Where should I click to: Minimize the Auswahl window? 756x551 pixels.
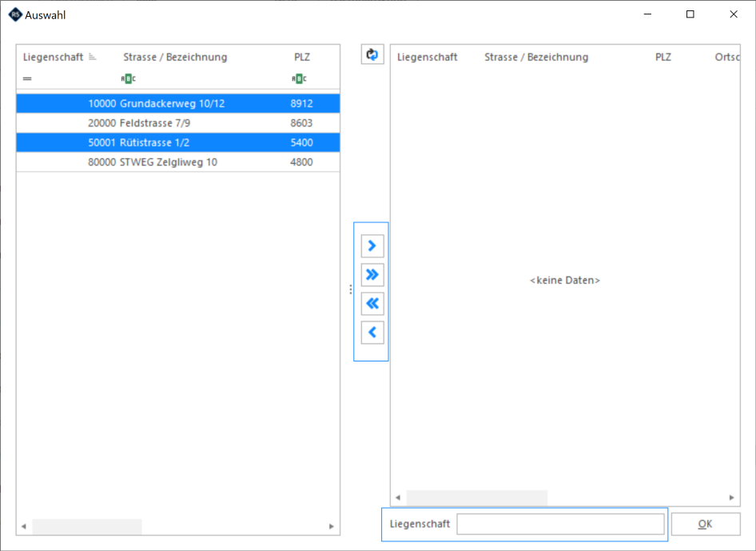[x=647, y=14]
